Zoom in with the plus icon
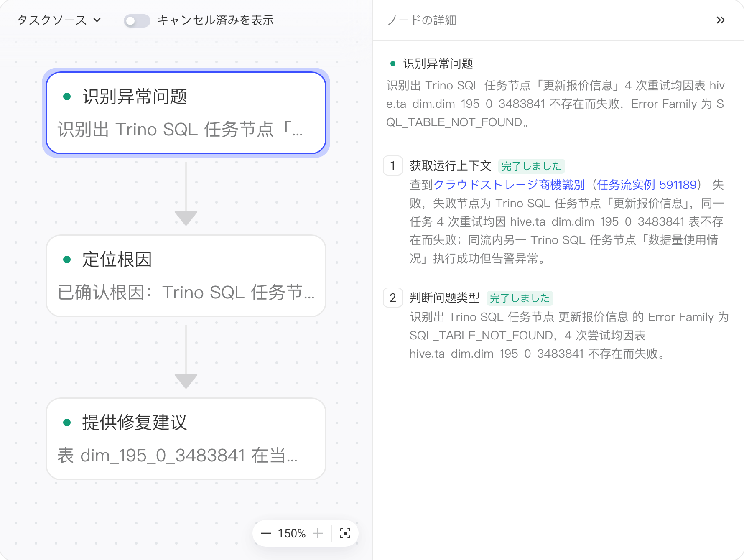 (x=318, y=533)
